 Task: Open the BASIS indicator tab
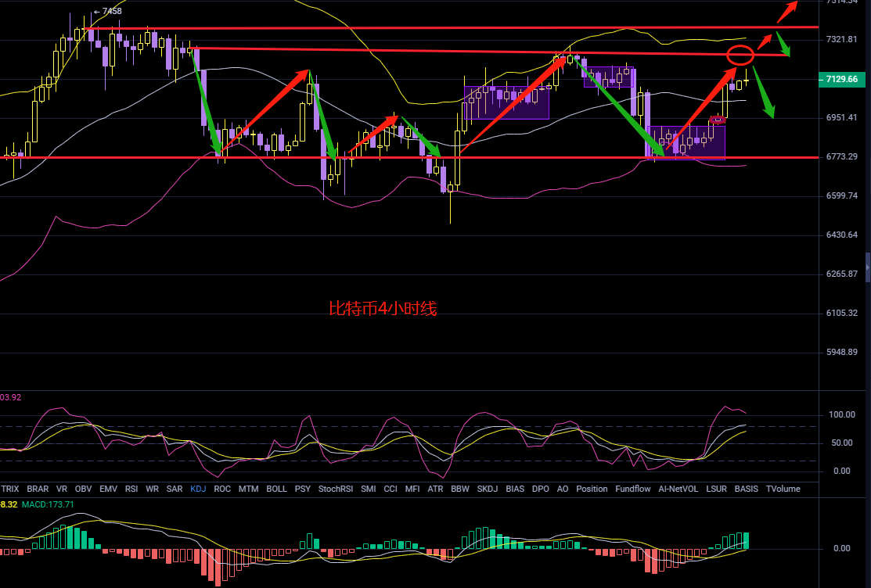(746, 489)
